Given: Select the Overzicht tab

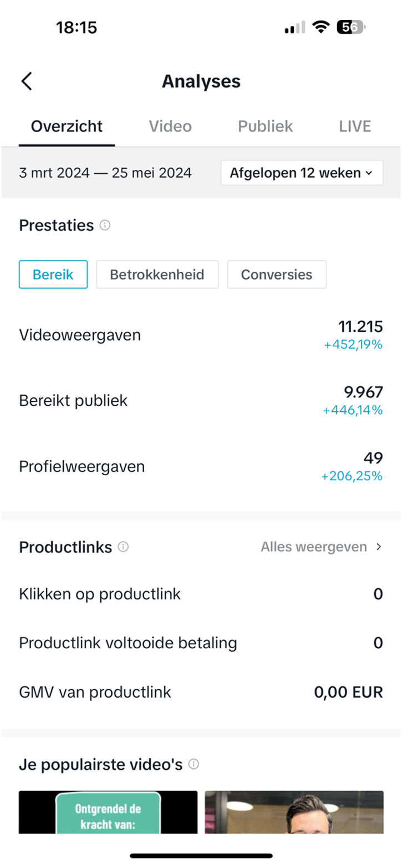Looking at the screenshot, I should (x=67, y=127).
